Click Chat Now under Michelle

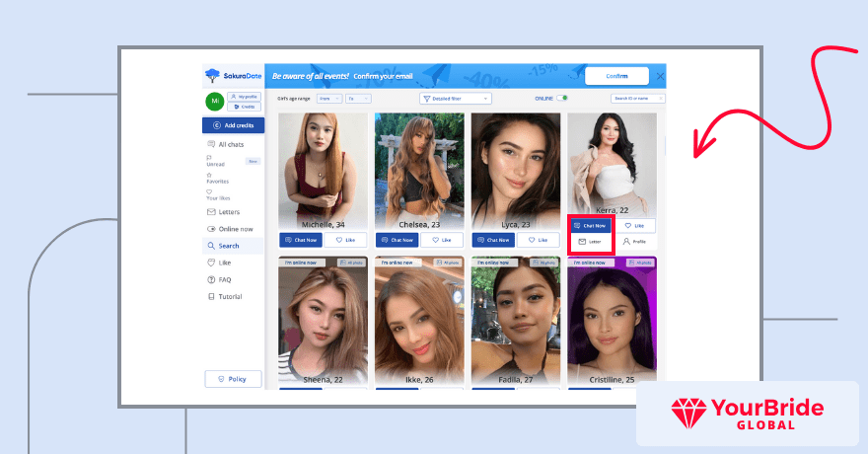pos(301,240)
